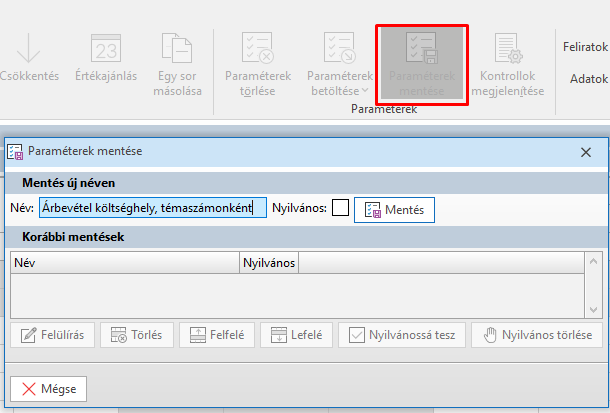Click Paraméterek mentése ribbon button
This screenshot has width=610, height=413.
422,65
